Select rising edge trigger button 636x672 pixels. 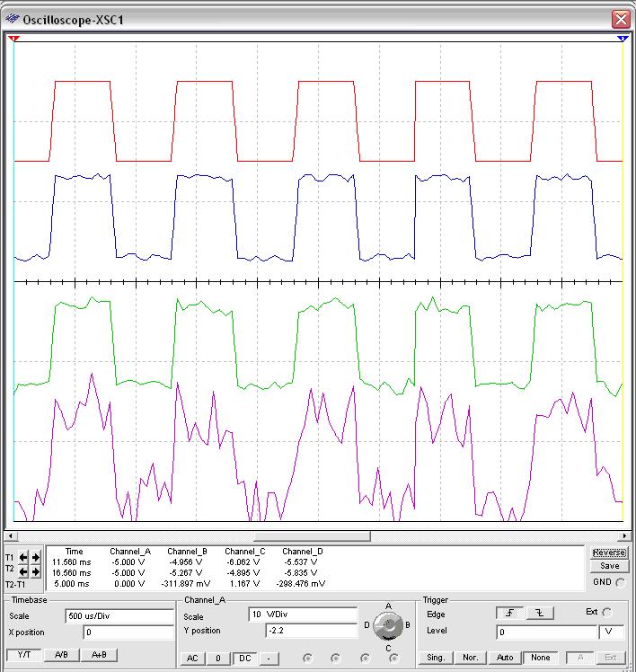point(510,613)
